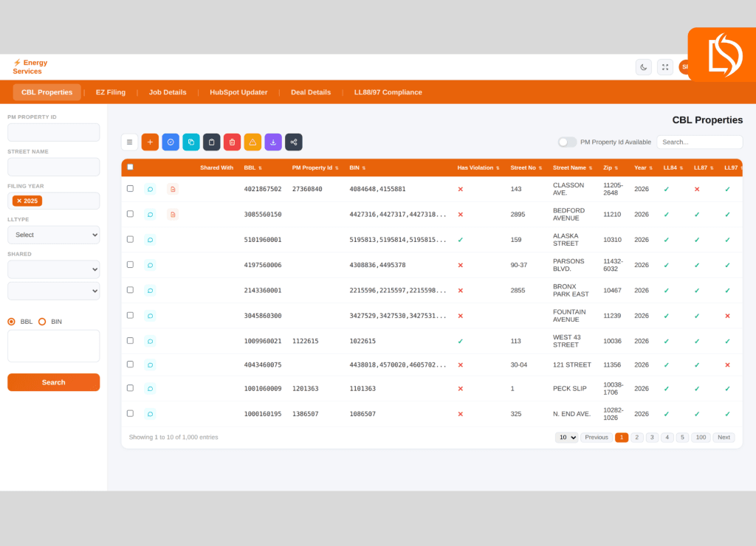Click the fullscreen expand icon
Image resolution: width=756 pixels, height=546 pixels.
(x=665, y=67)
